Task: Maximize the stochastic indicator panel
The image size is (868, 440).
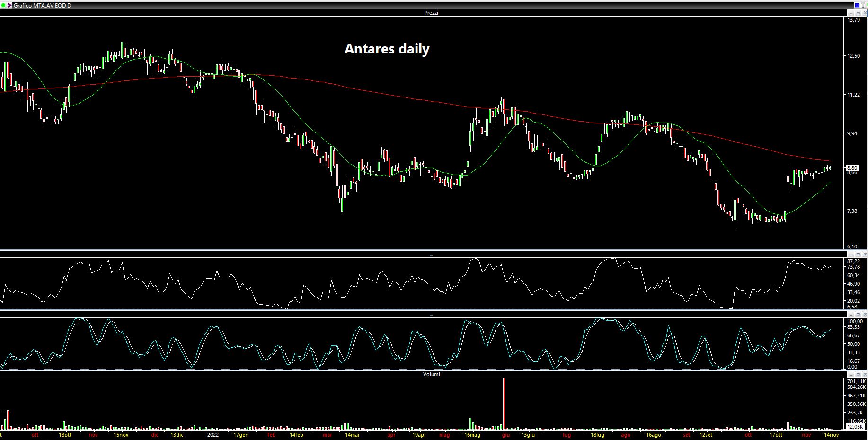Action: click(858, 314)
